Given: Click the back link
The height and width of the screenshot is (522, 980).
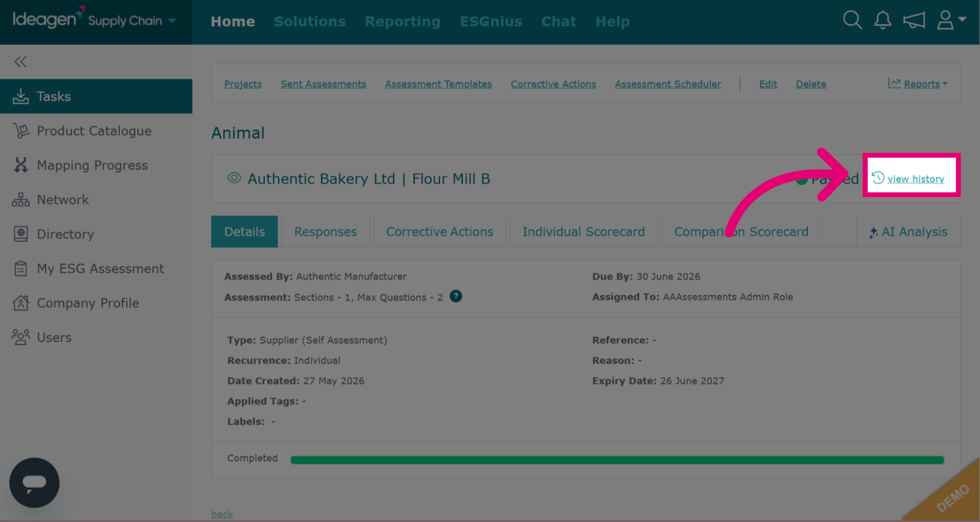Looking at the screenshot, I should pyautogui.click(x=222, y=514).
